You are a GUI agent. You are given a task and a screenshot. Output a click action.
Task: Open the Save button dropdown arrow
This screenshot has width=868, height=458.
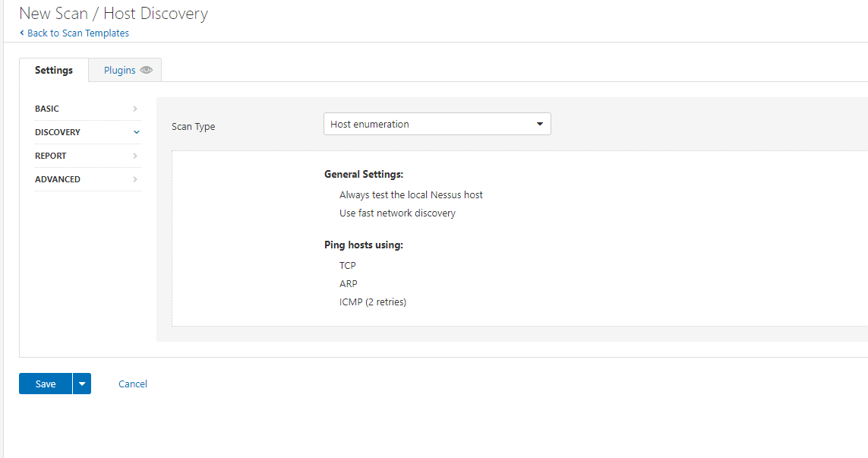coord(82,384)
